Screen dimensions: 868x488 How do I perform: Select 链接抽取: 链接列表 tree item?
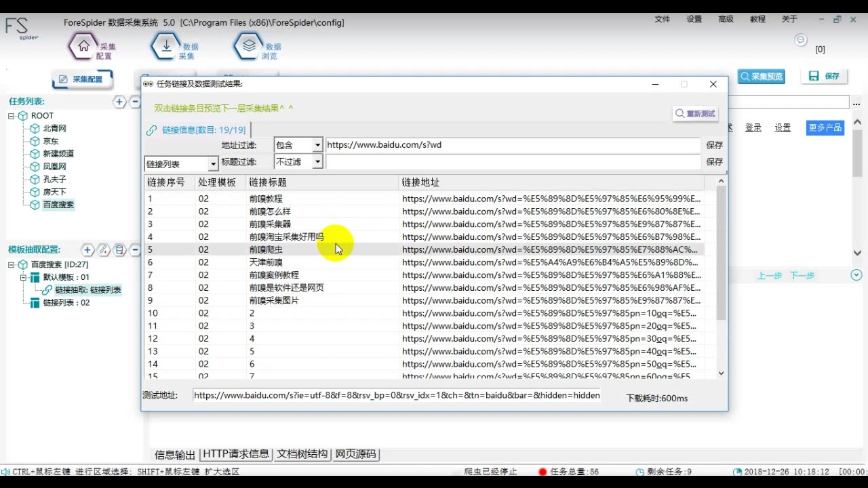point(88,290)
